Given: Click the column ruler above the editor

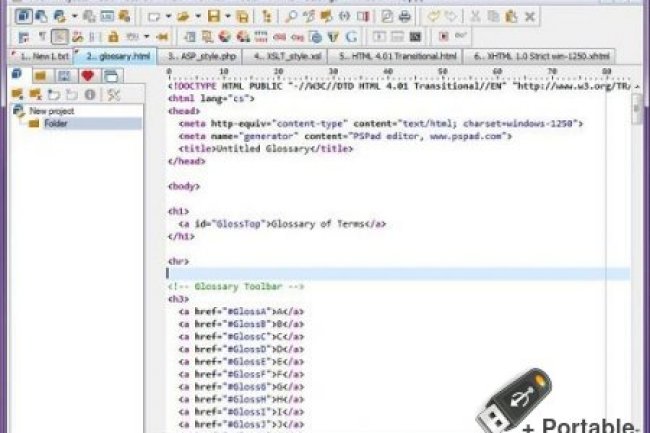Looking at the screenshot, I should coord(398,73).
